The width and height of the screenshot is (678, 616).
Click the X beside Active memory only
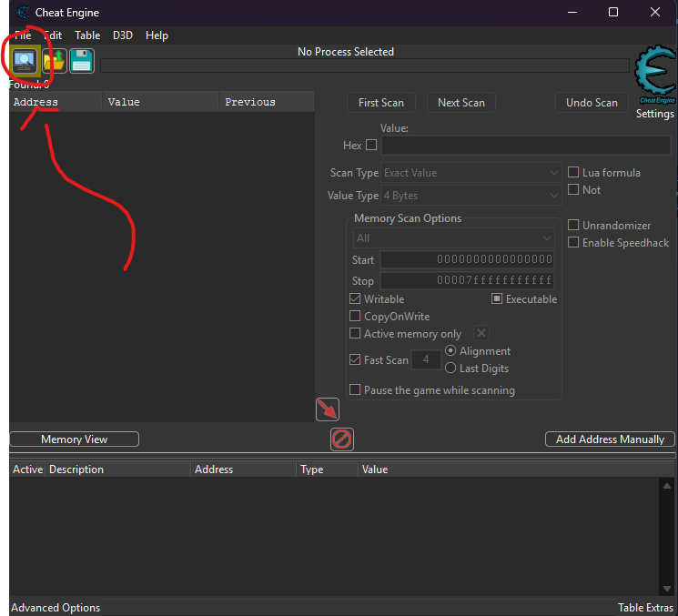481,334
